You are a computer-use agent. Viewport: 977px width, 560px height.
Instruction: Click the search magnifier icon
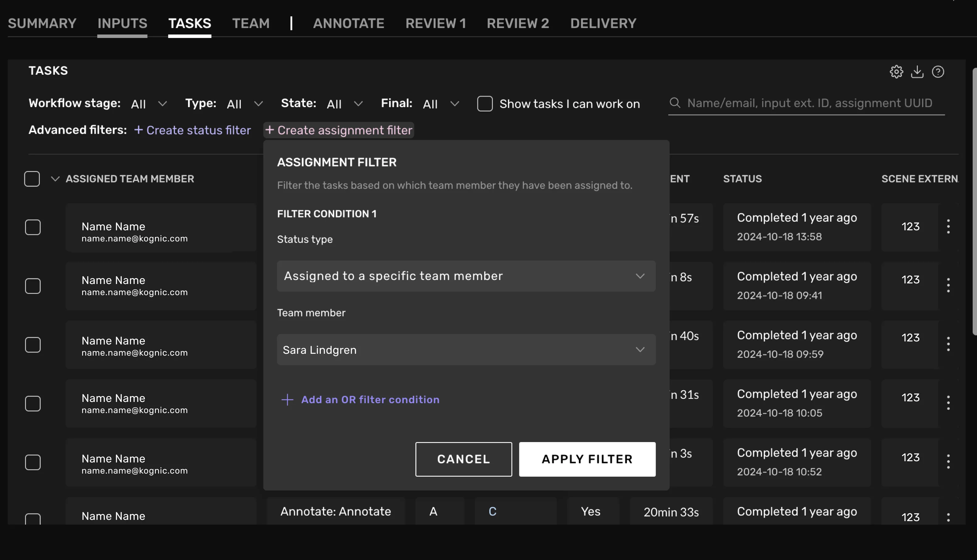click(x=675, y=103)
